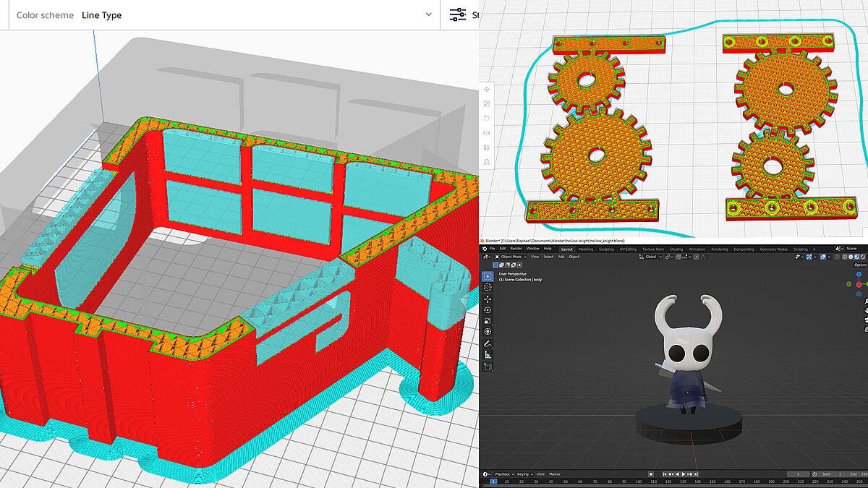This screenshot has width=868, height=488.
Task: Toggle proportional editing in the viewport header
Action: point(697,257)
